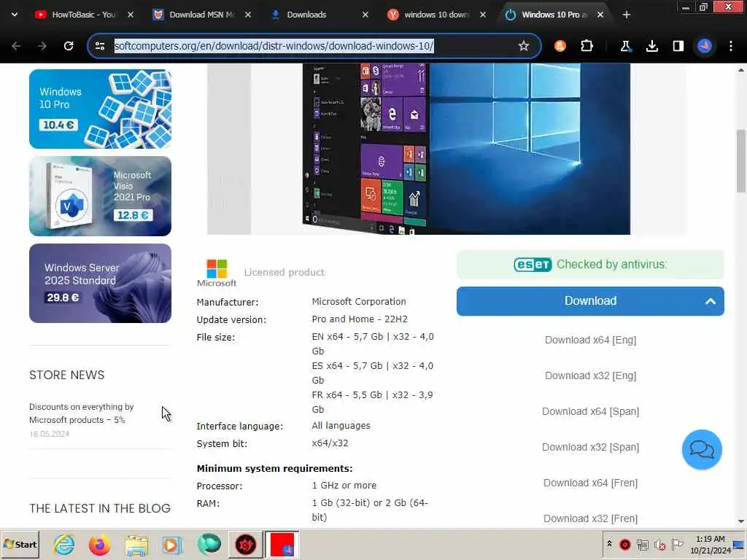Click Download x32 [Fren] link
747x560 pixels.
point(590,518)
